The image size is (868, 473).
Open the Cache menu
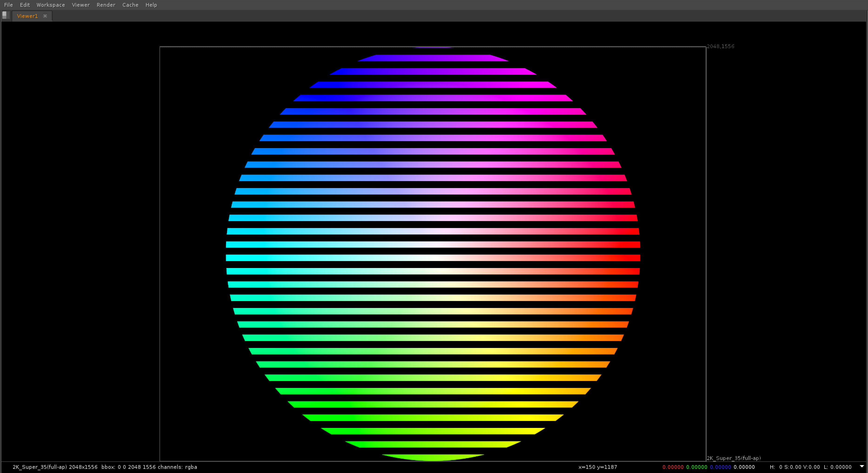click(x=130, y=5)
